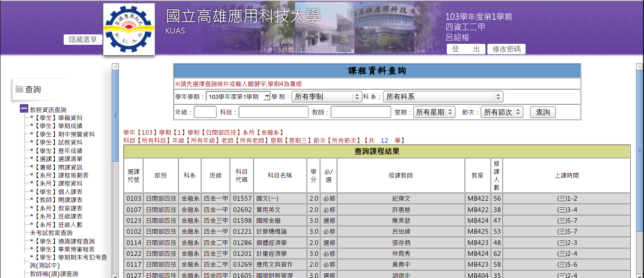Open the 學年學期 dropdown
The height and width of the screenshot is (278, 644).
coord(238,97)
